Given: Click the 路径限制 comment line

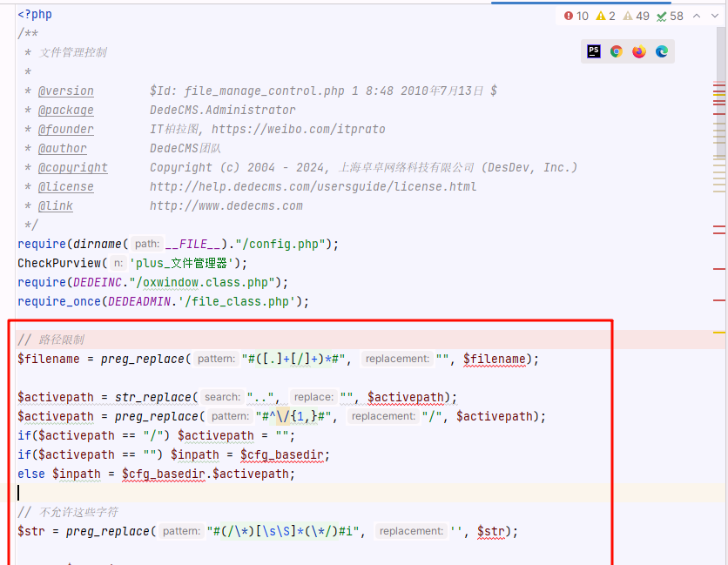Looking at the screenshot, I should pyautogui.click(x=51, y=340).
